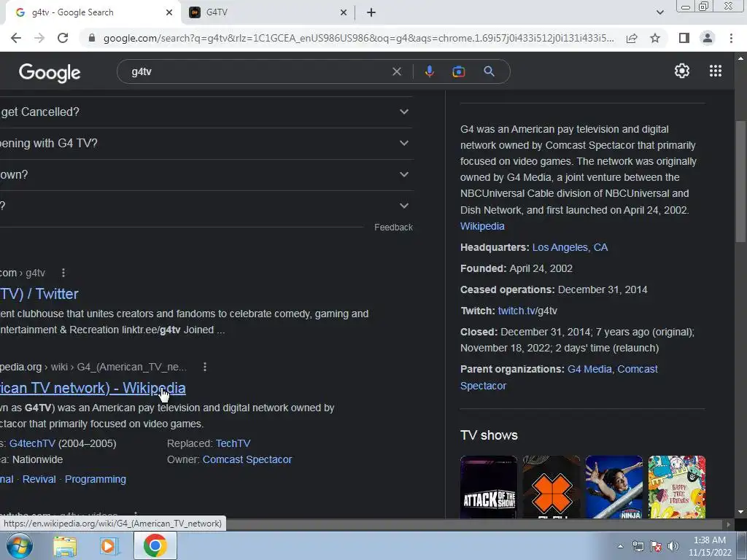This screenshot has height=560, width=747.
Task: Open the Chrome three-dot menu
Action: 731,38
